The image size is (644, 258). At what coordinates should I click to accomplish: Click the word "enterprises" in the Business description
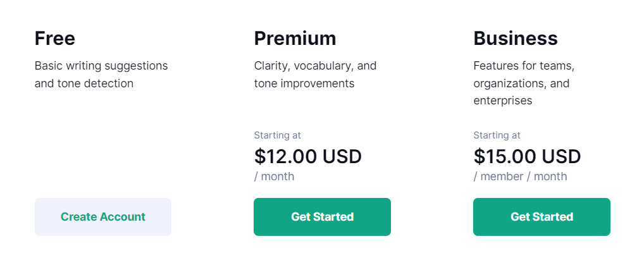point(502,100)
